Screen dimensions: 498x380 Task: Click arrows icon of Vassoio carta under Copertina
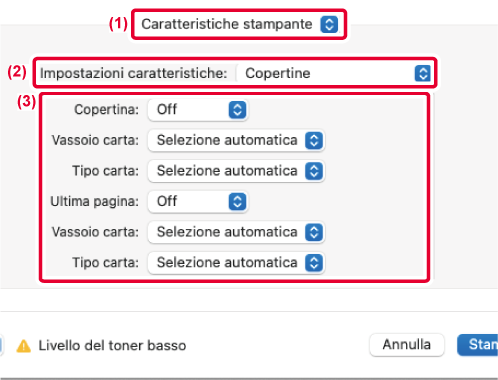(314, 140)
